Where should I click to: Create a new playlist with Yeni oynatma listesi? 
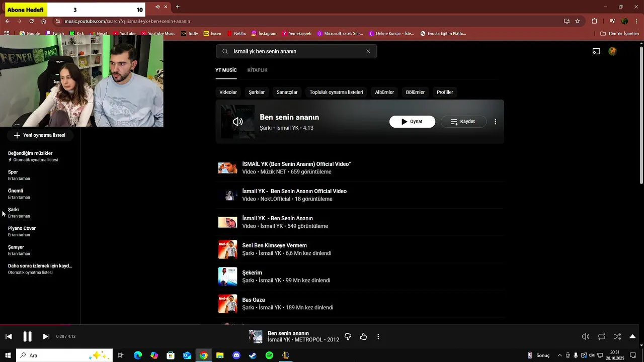[40, 135]
